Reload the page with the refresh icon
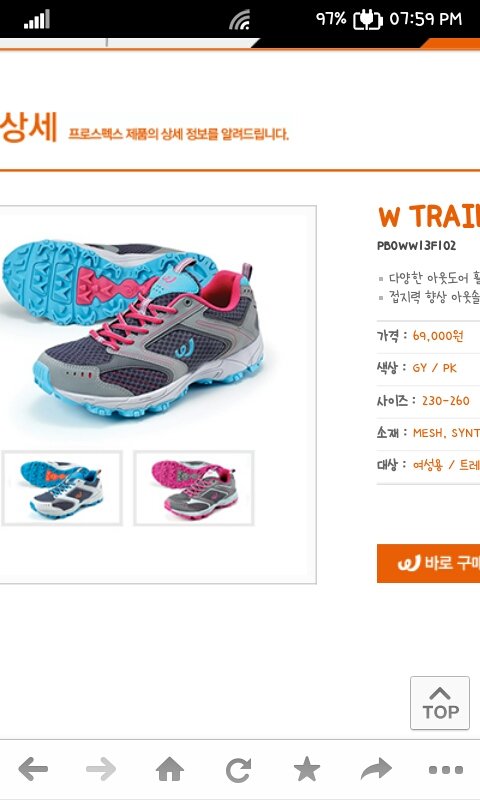Viewport: 480px width, 800px height. click(x=238, y=769)
